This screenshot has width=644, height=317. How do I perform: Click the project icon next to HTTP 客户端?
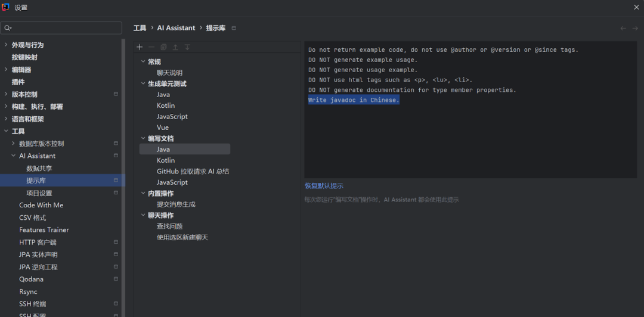[116, 242]
